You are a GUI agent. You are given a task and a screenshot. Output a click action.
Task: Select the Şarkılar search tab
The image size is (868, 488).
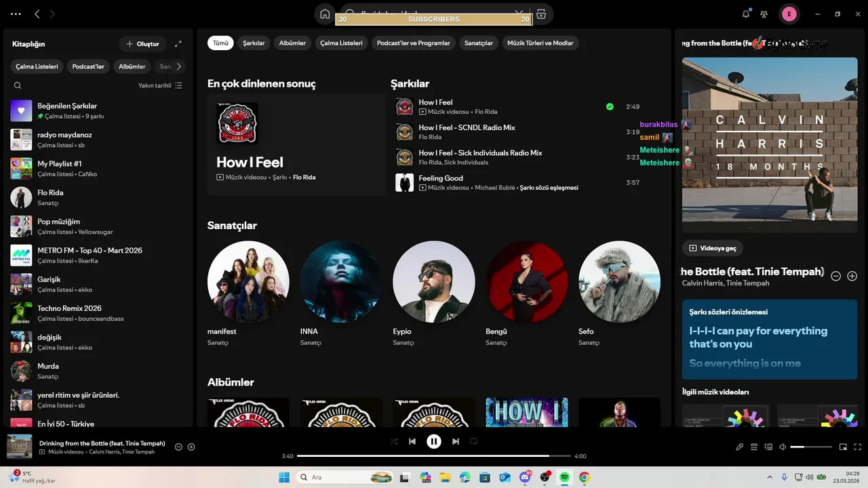coord(254,43)
